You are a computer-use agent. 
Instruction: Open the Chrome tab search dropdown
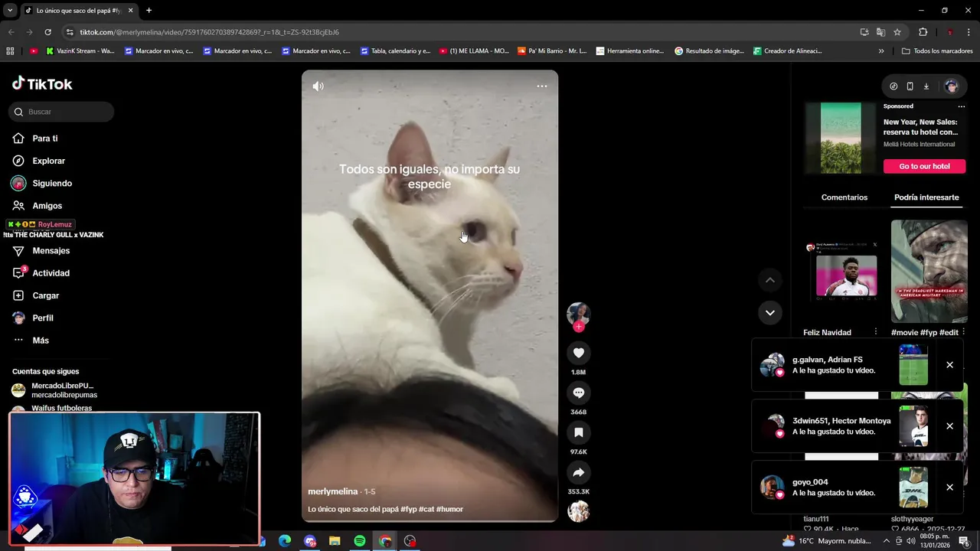pos(10,11)
